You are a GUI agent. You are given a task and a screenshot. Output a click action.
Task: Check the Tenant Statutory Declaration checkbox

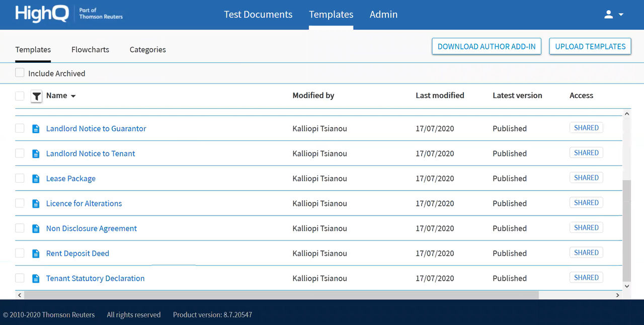pos(20,278)
